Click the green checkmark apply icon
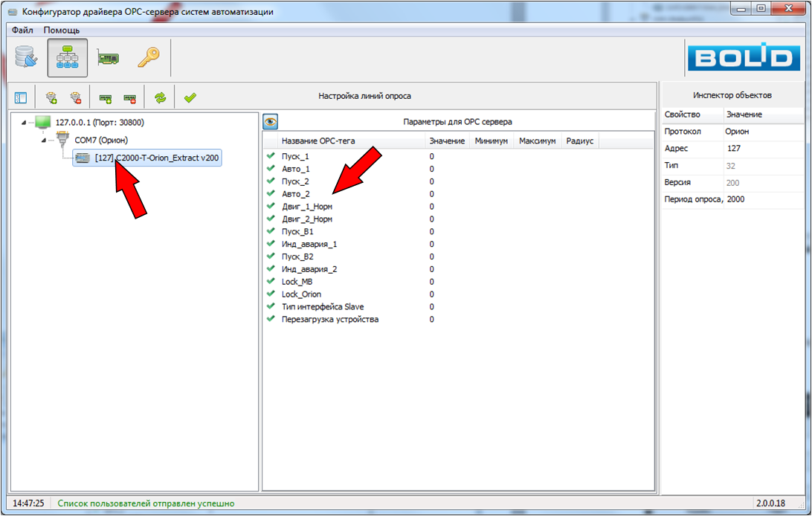This screenshot has height=516, width=812. pyautogui.click(x=190, y=97)
